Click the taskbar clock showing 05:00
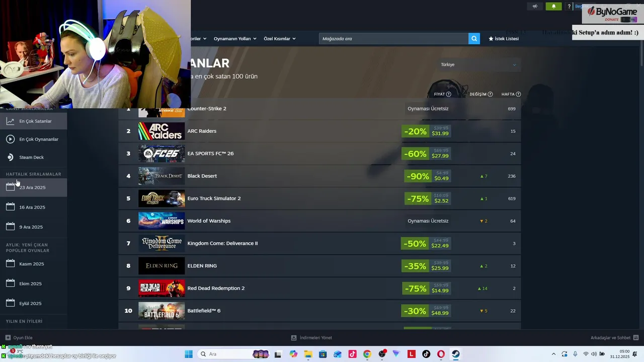The height and width of the screenshot is (362, 644). (620, 354)
